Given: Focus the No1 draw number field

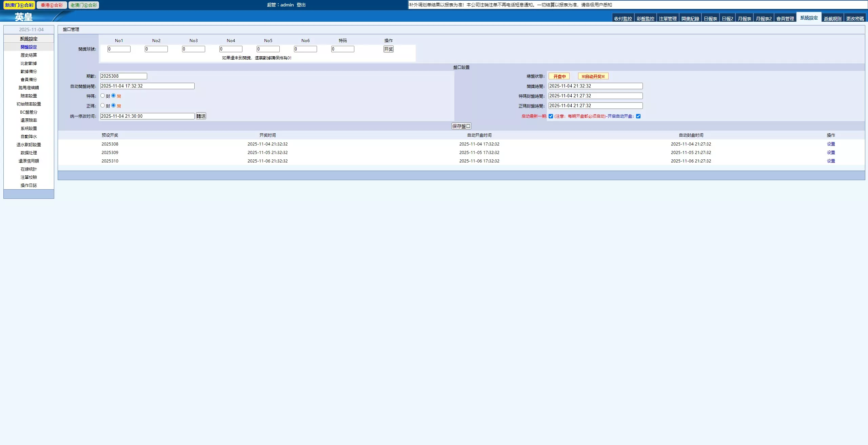Looking at the screenshot, I should coord(119,49).
